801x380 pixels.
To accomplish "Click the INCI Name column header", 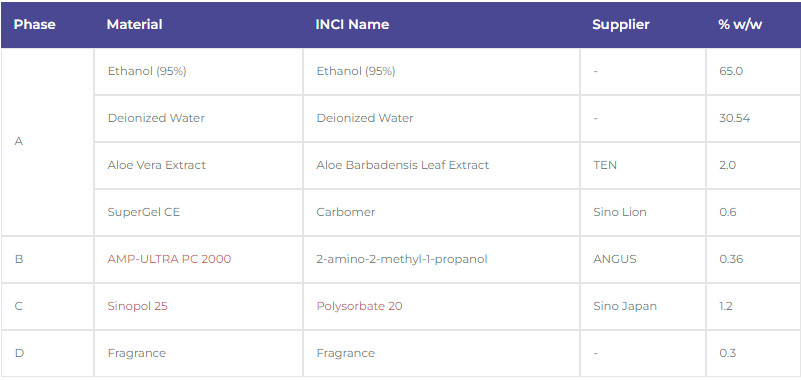I will [x=352, y=25].
